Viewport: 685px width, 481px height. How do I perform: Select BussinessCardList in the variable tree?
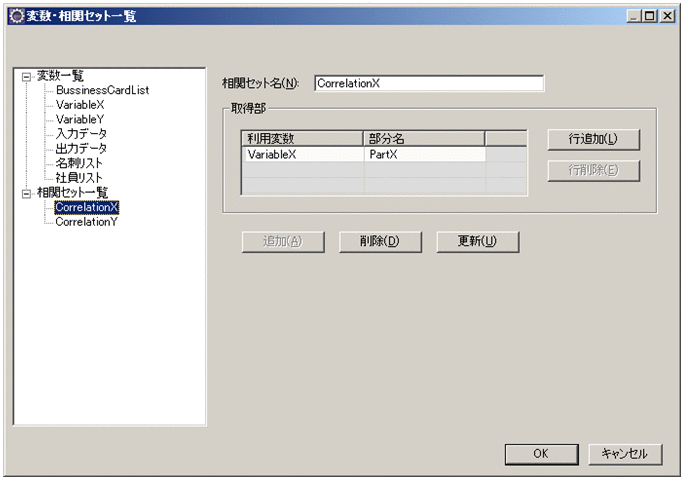tap(102, 90)
